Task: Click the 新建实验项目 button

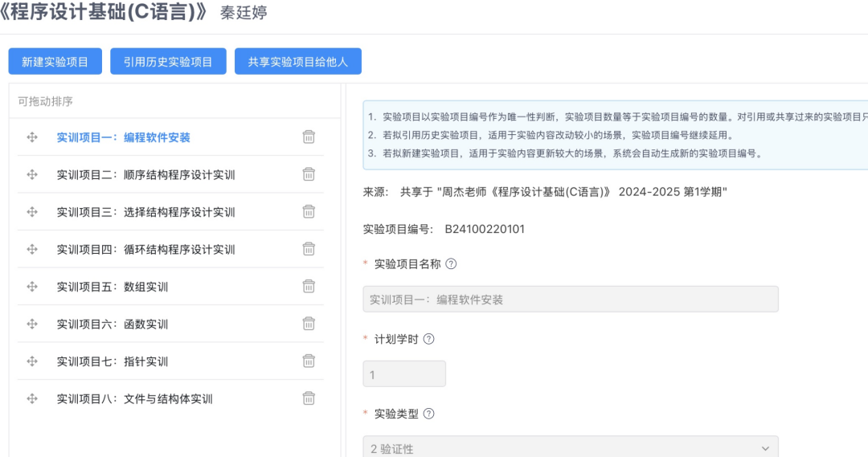Action: point(55,62)
